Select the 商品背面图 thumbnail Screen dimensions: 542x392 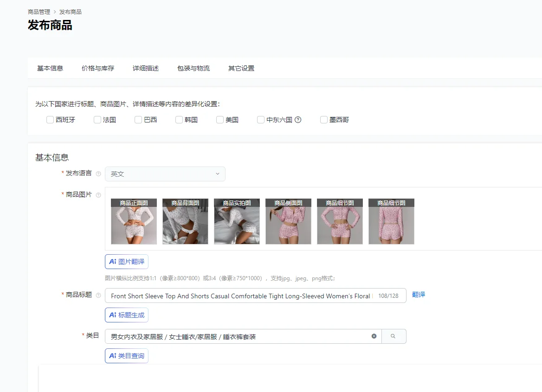(x=185, y=221)
